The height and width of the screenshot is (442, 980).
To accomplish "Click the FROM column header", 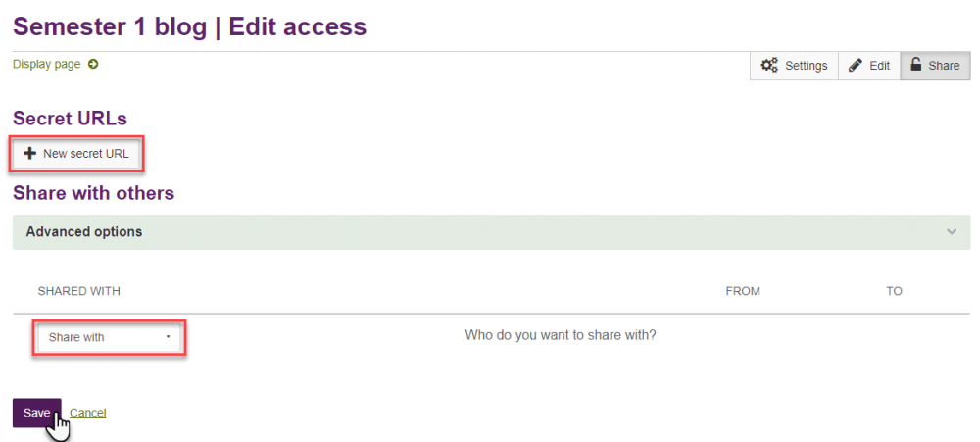I will [743, 291].
